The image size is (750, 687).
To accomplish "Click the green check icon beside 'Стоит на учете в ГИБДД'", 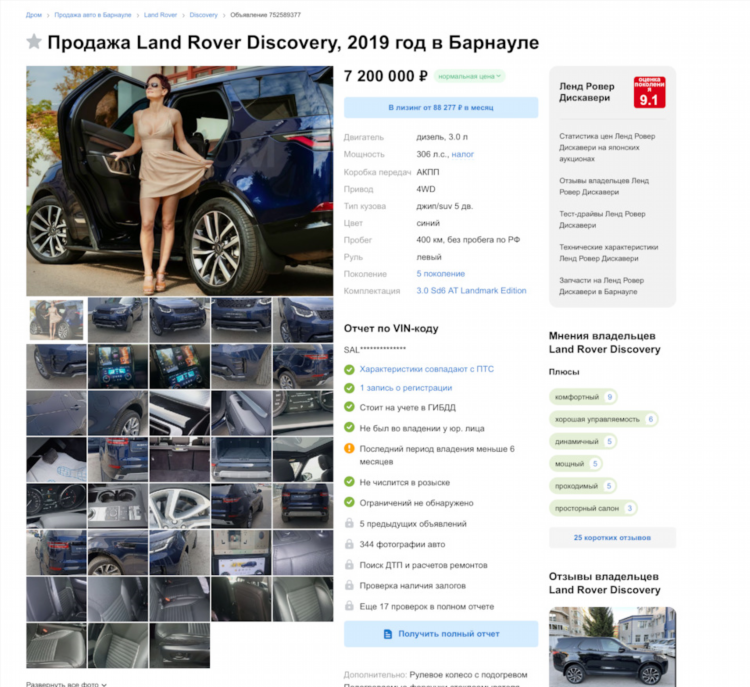I will click(x=349, y=407).
